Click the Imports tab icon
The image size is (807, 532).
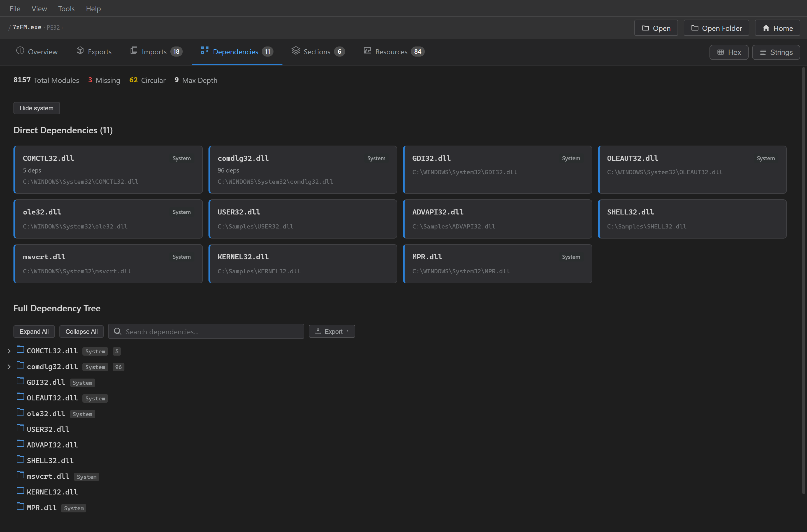click(x=134, y=51)
